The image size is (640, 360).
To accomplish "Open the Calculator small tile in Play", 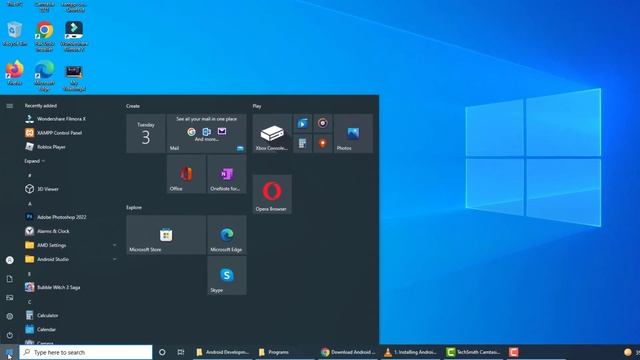I will tap(302, 143).
